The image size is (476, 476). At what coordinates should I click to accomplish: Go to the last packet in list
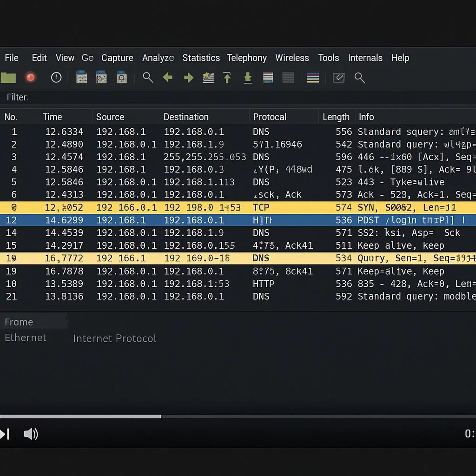point(248,78)
